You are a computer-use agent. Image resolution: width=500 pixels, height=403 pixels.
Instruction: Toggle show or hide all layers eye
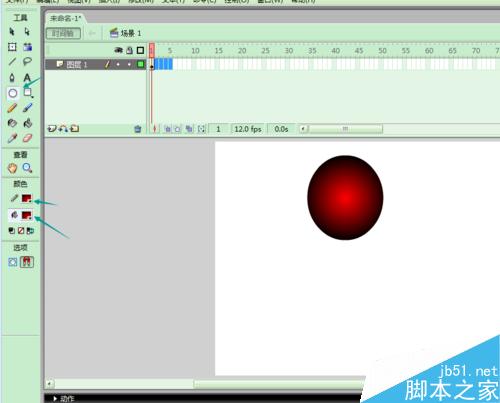(x=119, y=51)
